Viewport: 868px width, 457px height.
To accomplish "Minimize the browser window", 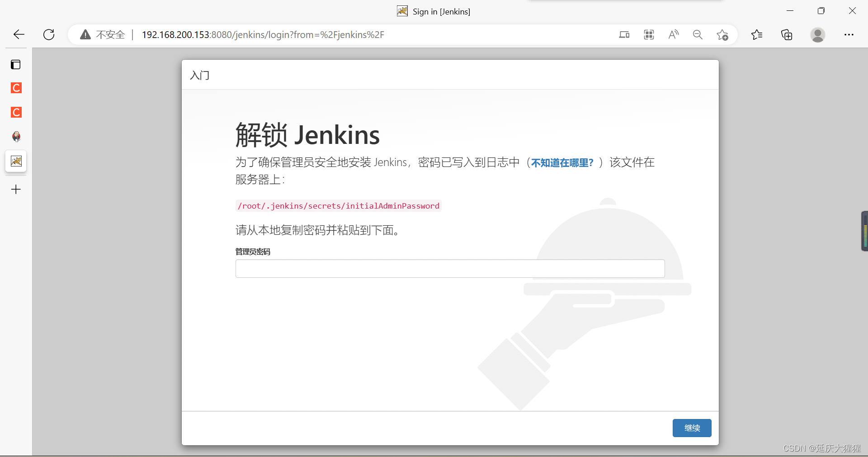I will (790, 11).
